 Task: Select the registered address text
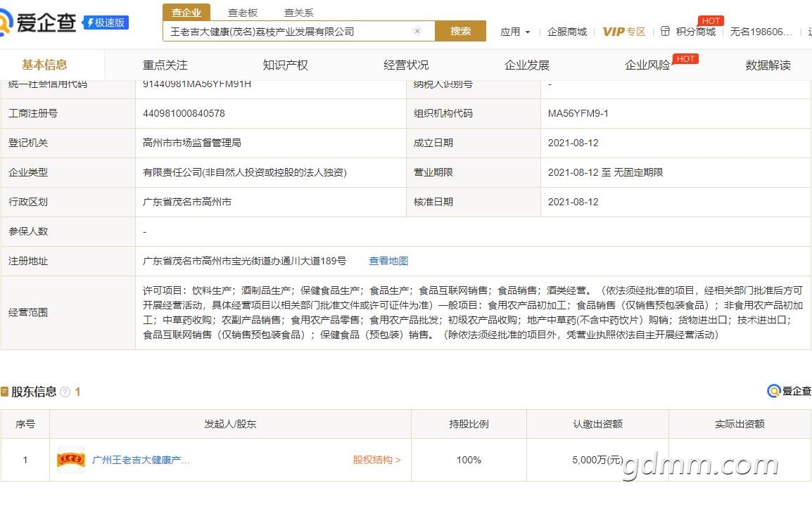244,262
